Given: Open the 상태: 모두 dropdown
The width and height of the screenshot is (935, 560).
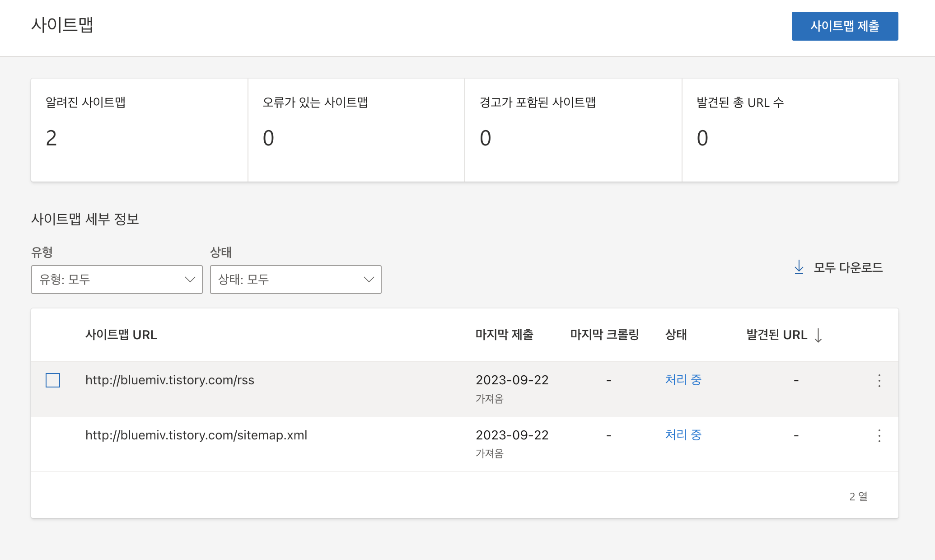Looking at the screenshot, I should coord(295,280).
